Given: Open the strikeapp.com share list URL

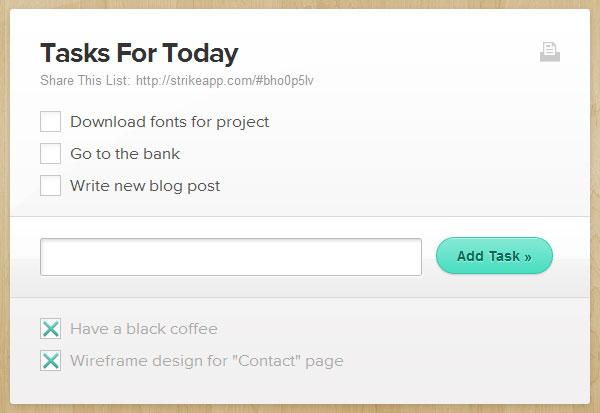Looking at the screenshot, I should (225, 81).
